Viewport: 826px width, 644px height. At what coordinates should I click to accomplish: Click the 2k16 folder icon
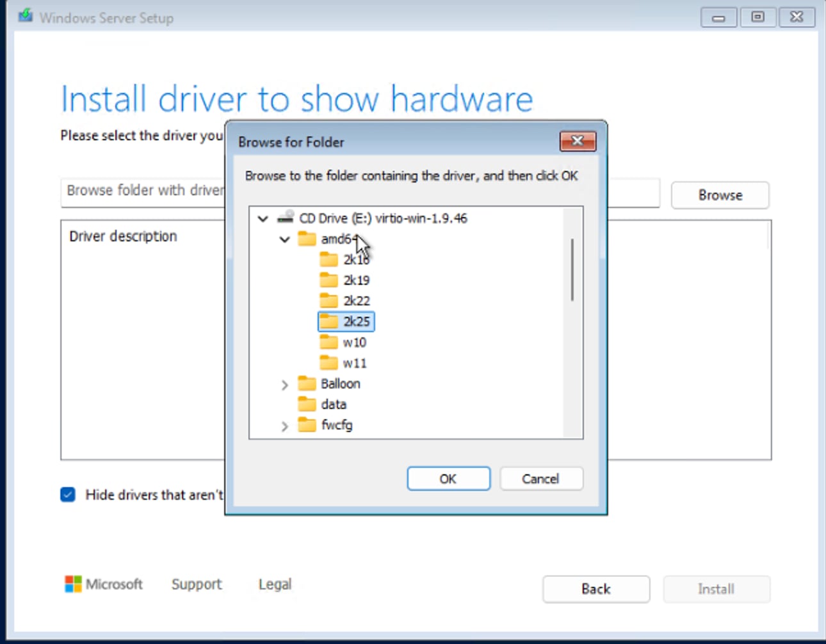pyautogui.click(x=329, y=259)
